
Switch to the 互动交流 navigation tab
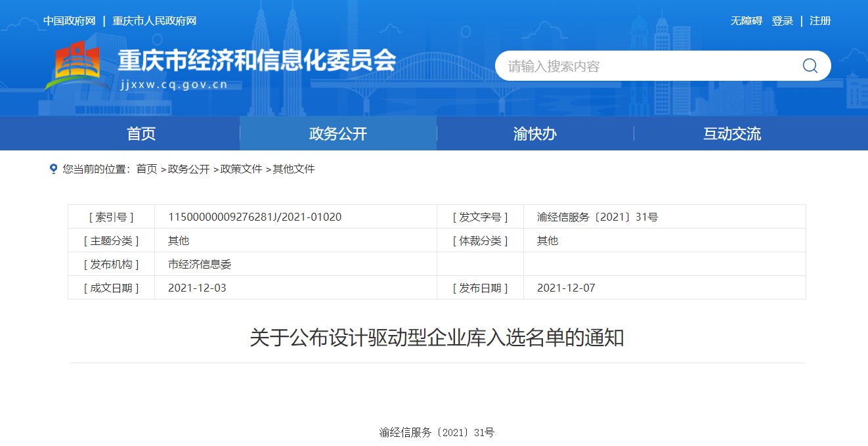[732, 134]
